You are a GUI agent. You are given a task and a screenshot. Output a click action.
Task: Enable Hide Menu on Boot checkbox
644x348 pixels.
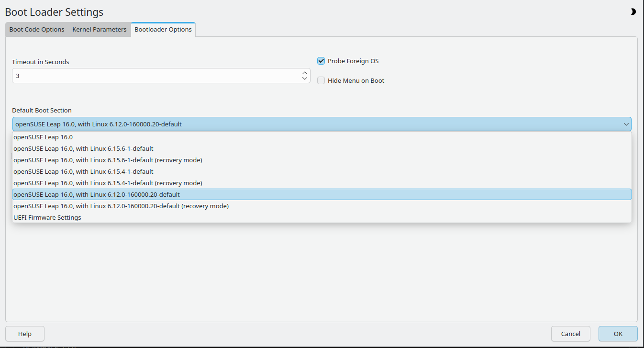(x=321, y=80)
